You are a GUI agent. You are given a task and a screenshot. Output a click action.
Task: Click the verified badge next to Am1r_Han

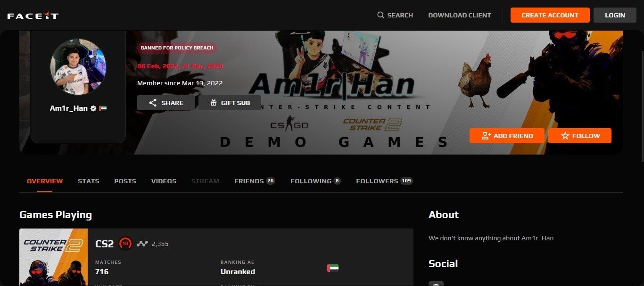(x=93, y=108)
